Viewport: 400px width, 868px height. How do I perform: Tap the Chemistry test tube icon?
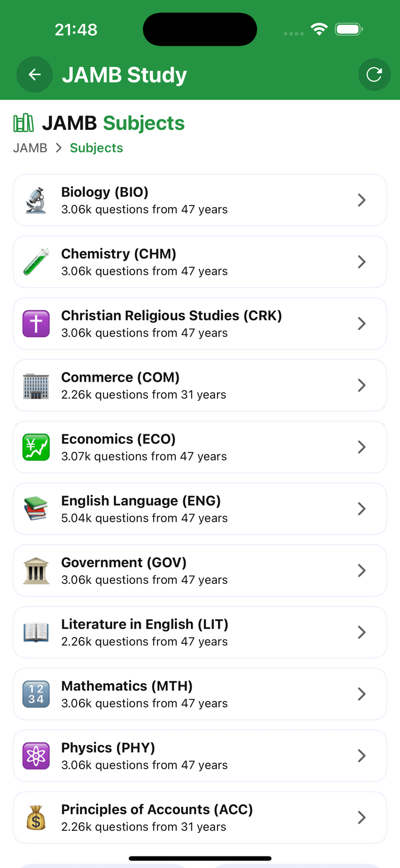click(x=36, y=262)
